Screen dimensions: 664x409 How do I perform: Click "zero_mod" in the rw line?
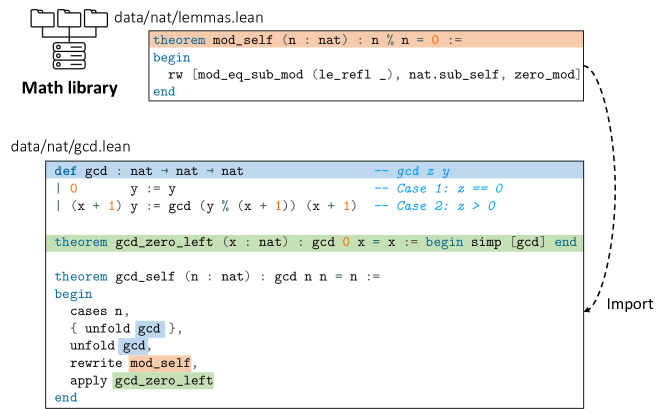pos(545,75)
